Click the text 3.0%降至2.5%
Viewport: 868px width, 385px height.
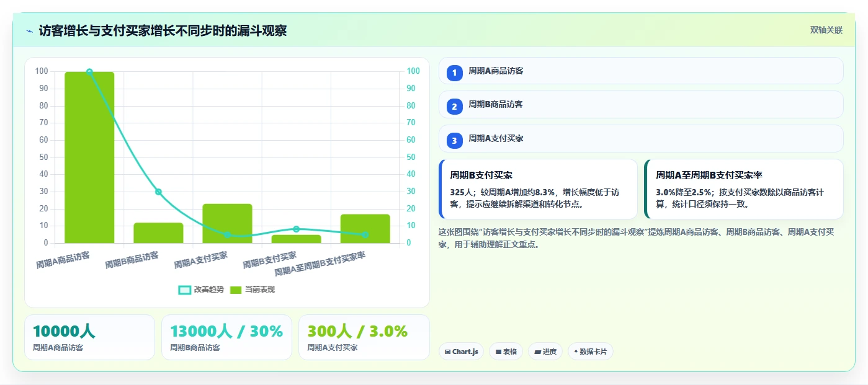pos(685,192)
